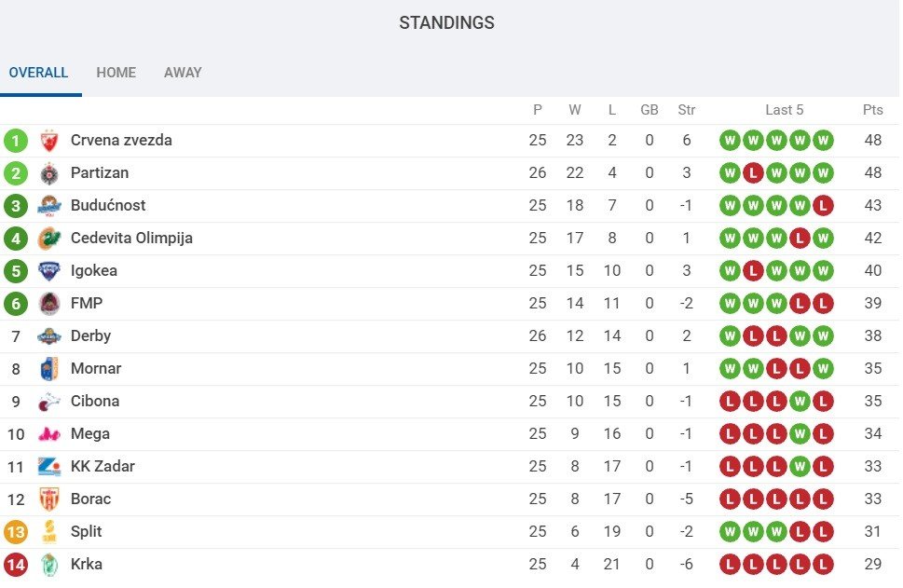
Task: Click the orange rank 13 badge
Action: pos(16,532)
